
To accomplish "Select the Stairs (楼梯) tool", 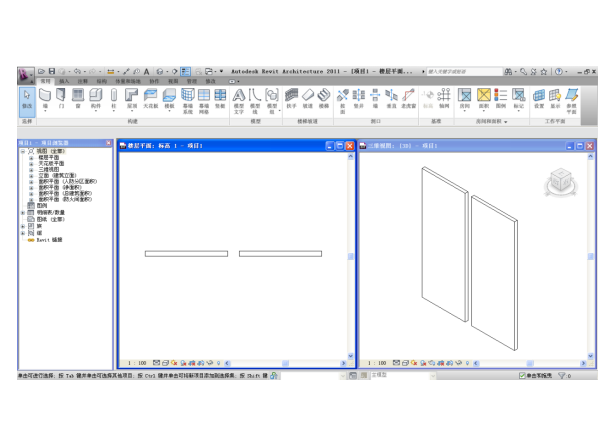I will [x=324, y=98].
